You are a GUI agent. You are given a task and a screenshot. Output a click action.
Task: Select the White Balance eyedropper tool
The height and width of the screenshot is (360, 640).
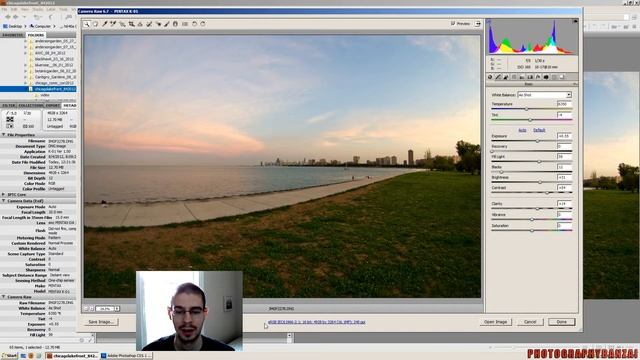(x=104, y=24)
